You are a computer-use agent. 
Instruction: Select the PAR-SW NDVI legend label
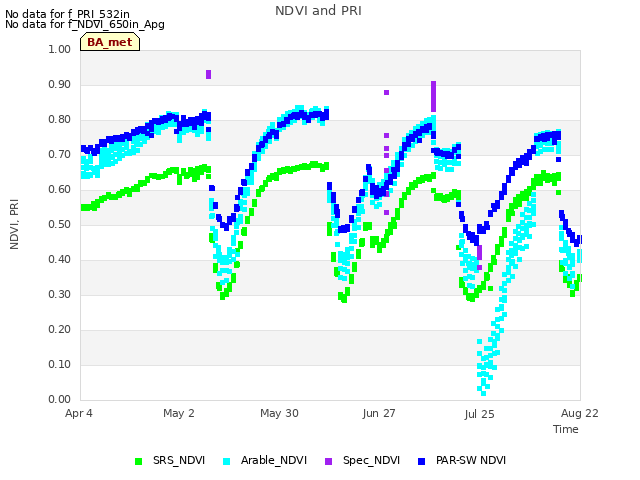tap(471, 460)
